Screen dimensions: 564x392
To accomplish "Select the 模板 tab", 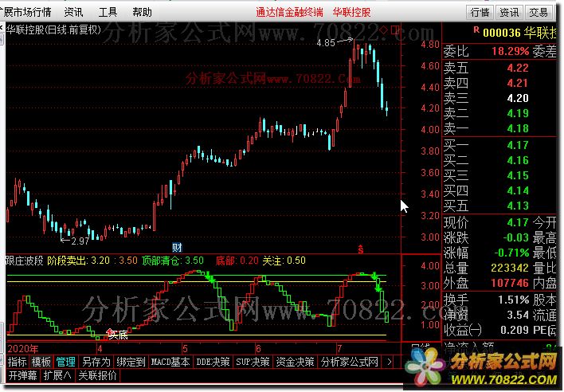I will click(x=41, y=362).
